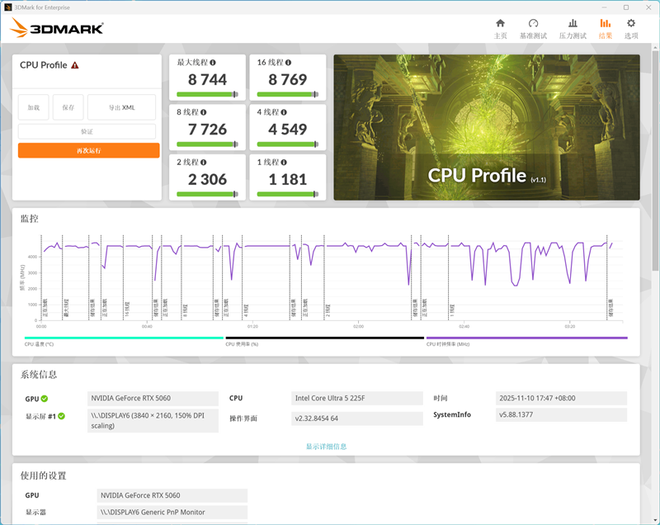This screenshot has height=525, width=660.
Task: Click warning triangle beside CPU Profile title
Action: (75, 65)
